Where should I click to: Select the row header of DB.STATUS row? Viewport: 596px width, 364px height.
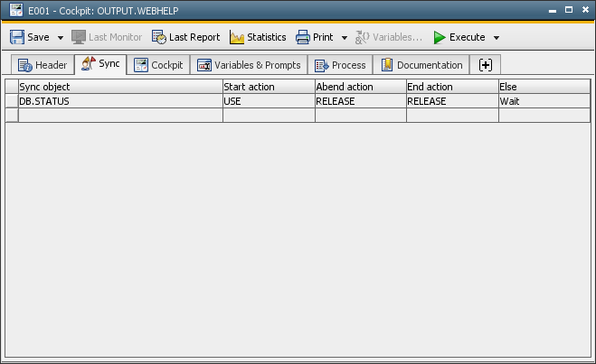12,101
